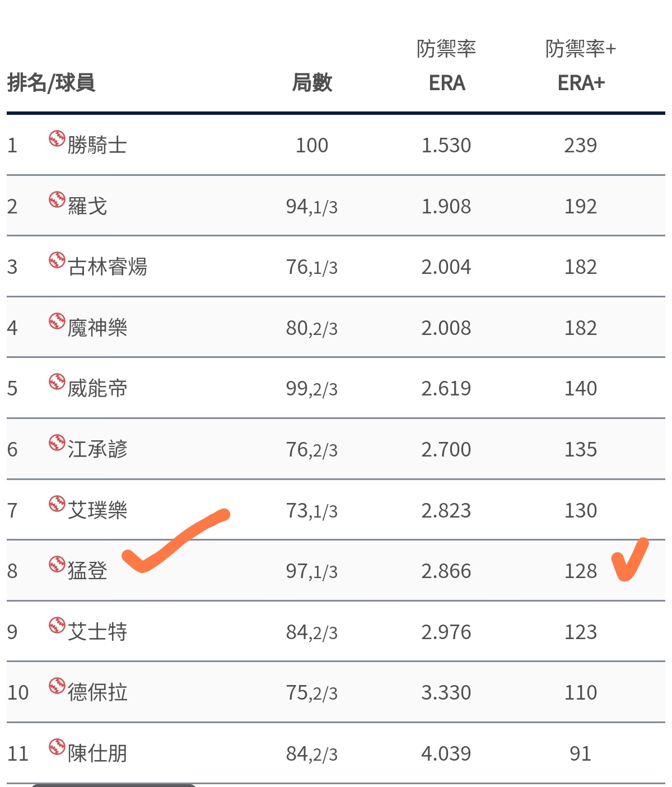Sort by the 局數 column header
The image size is (672, 787).
[312, 83]
